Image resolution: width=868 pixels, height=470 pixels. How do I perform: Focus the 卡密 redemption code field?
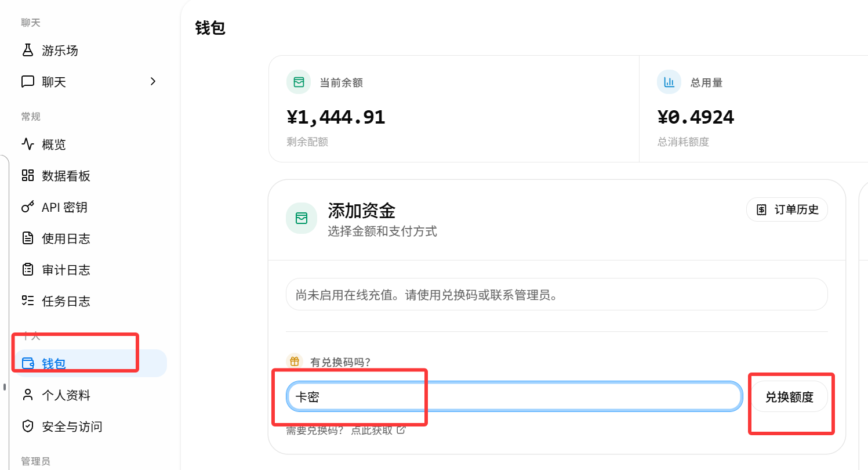point(514,397)
